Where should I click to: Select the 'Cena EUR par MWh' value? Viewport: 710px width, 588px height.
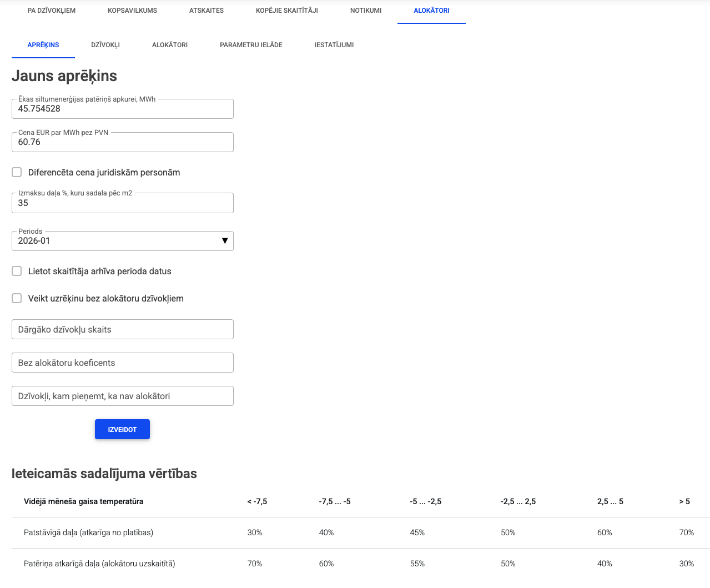122,142
